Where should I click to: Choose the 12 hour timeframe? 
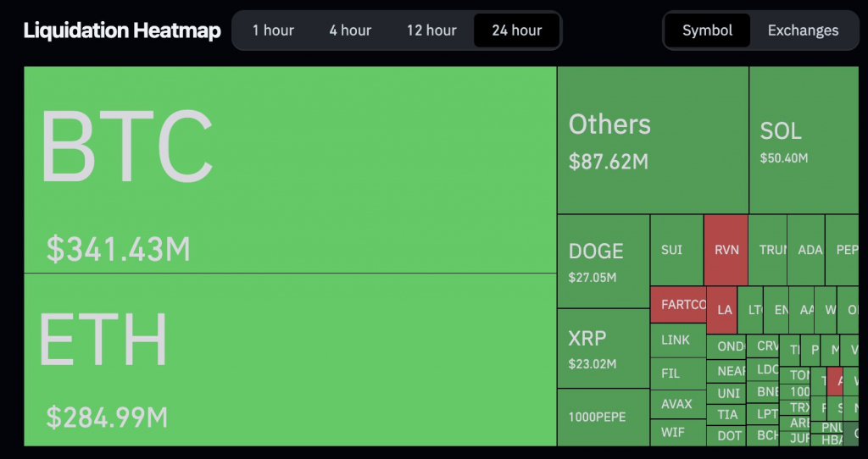point(431,30)
